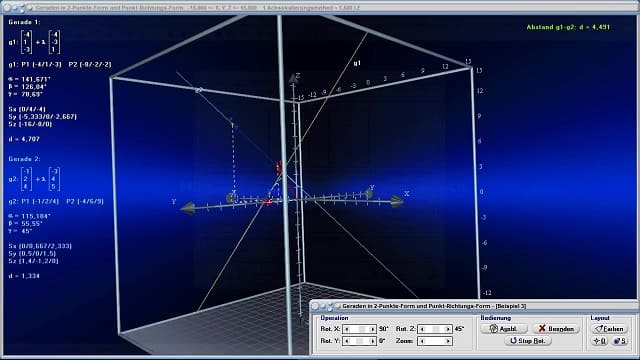Open the Farben color settings
Image resolution: width=640 pixels, height=360 pixels.
click(x=610, y=329)
